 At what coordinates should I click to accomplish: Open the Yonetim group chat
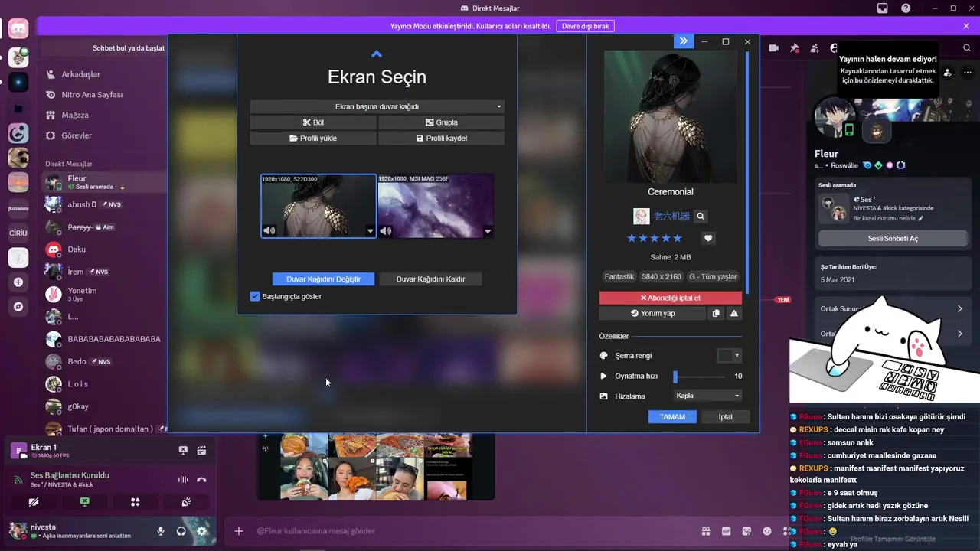[103, 294]
